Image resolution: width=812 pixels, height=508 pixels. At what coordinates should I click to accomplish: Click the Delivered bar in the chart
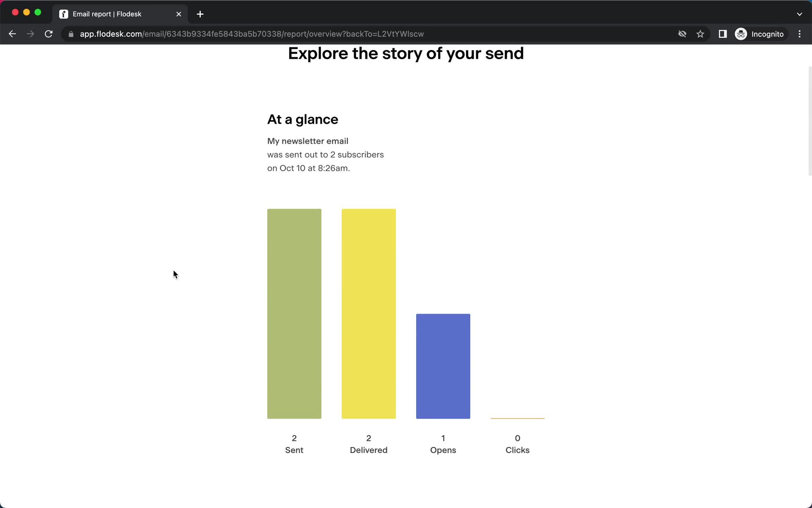[x=368, y=313]
